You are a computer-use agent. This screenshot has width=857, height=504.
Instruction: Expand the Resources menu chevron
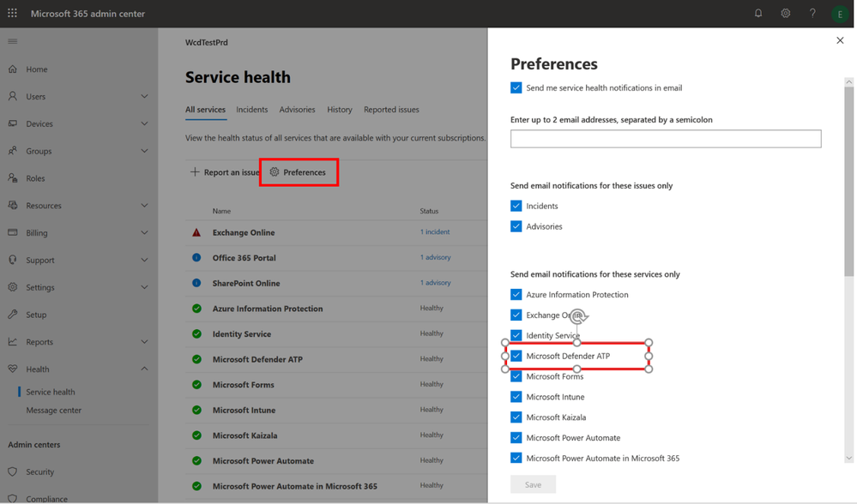(144, 206)
